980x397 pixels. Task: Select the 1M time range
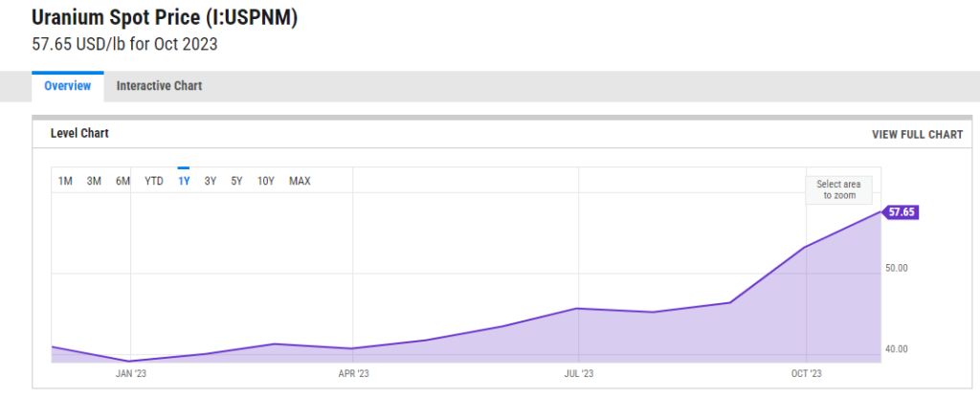[65, 182]
